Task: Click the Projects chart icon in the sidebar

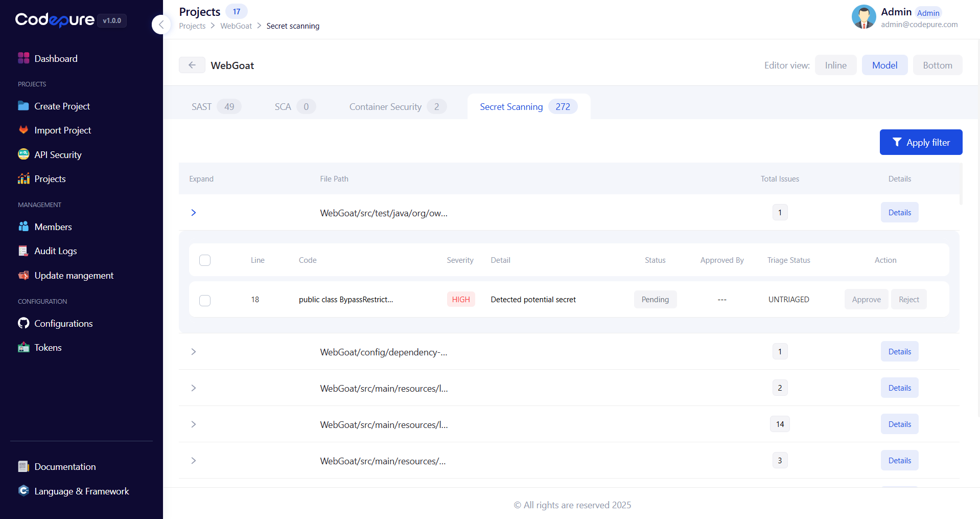Action: coord(24,178)
